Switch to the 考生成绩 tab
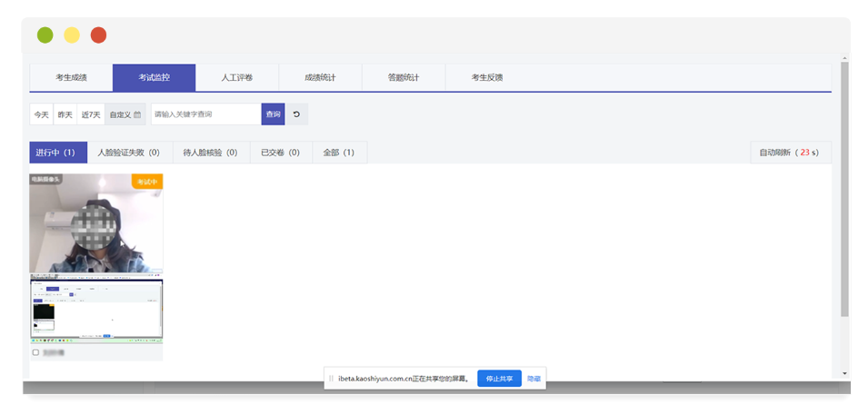 pos(71,78)
